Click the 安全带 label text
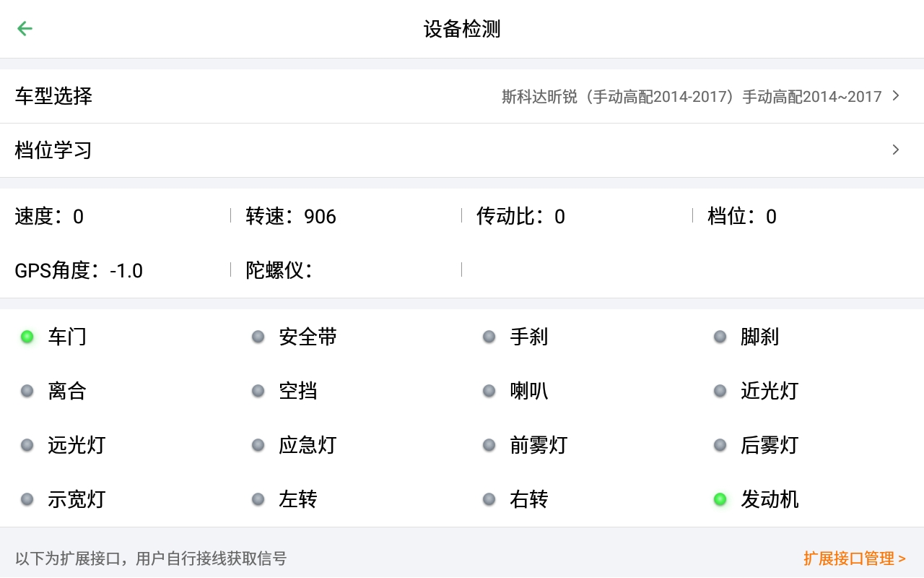Image resolution: width=924 pixels, height=578 pixels. [x=308, y=337]
